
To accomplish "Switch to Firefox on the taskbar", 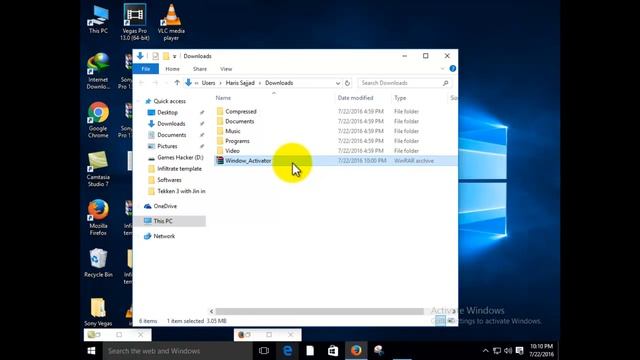I will [x=356, y=351].
